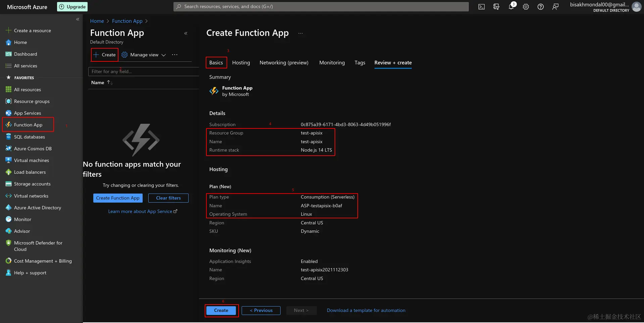Image resolution: width=644 pixels, height=323 pixels.
Task: Open Help + support in the sidebar
Action: click(30, 273)
